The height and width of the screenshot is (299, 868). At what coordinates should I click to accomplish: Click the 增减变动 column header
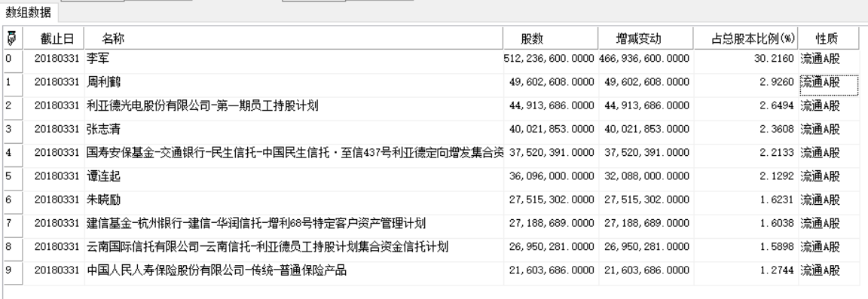(646, 38)
